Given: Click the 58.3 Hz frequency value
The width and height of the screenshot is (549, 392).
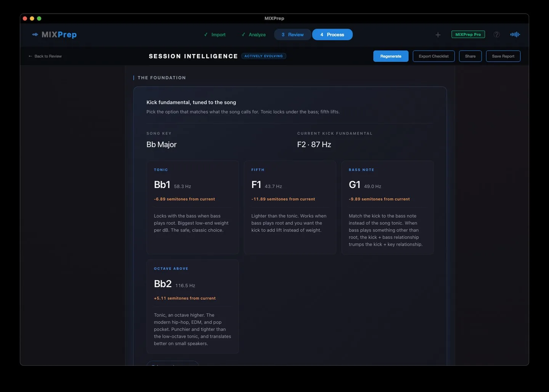Looking at the screenshot, I should 182,187.
